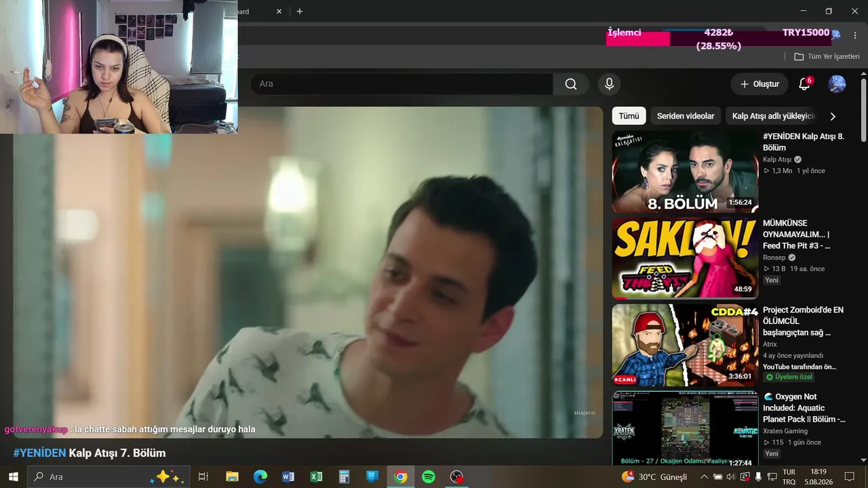Open the volume control in system tray
Screen dimensions: 868x488
pyautogui.click(x=730, y=476)
